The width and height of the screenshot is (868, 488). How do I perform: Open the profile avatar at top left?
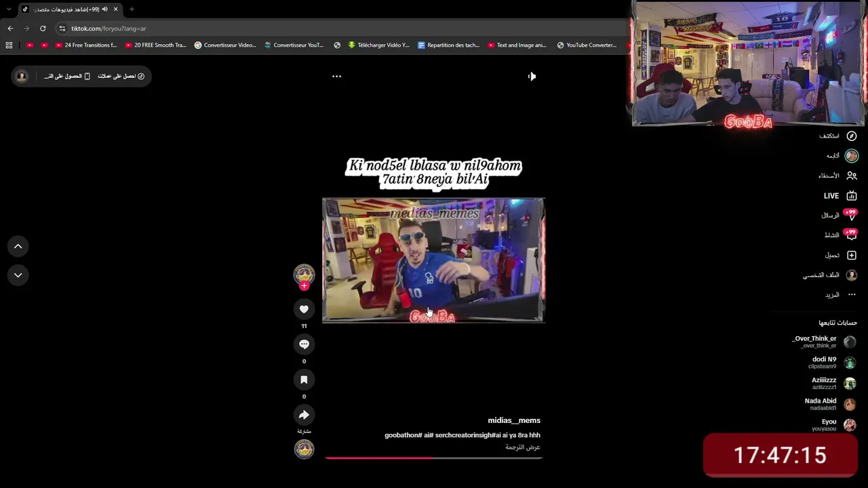click(22, 76)
